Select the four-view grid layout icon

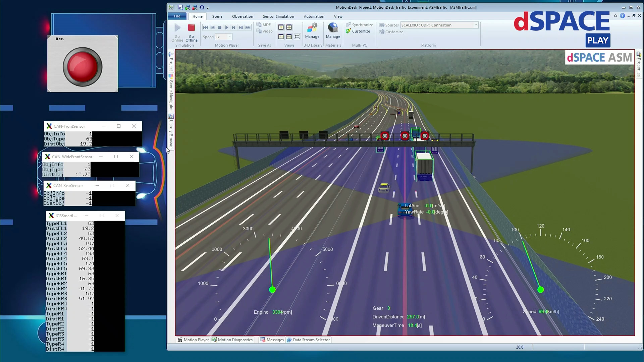pos(289,37)
